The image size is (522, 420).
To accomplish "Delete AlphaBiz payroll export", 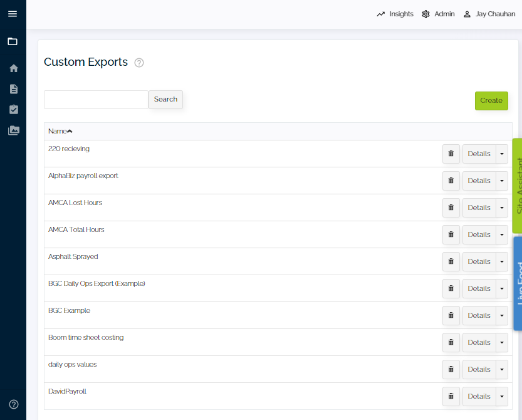I will pos(451,181).
